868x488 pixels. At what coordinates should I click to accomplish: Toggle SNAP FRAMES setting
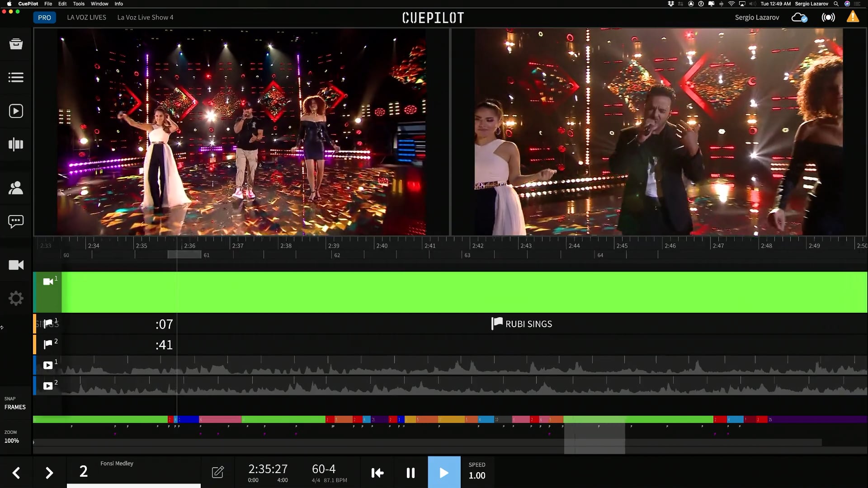pos(15,403)
